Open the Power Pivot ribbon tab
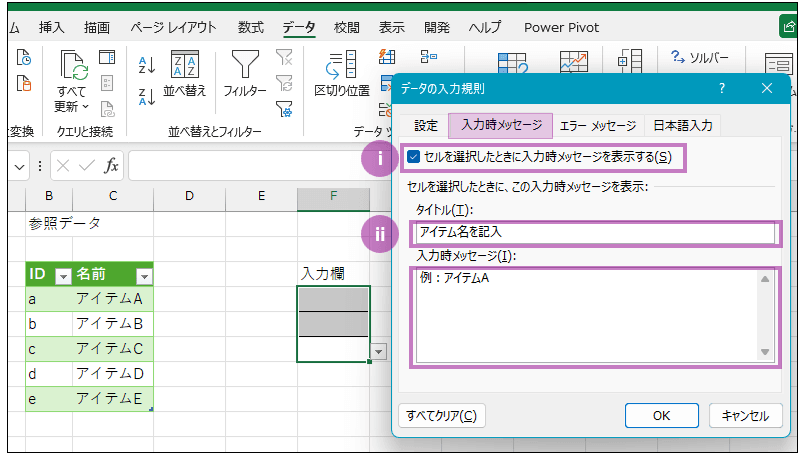Viewport: 798px width, 454px height. (561, 27)
